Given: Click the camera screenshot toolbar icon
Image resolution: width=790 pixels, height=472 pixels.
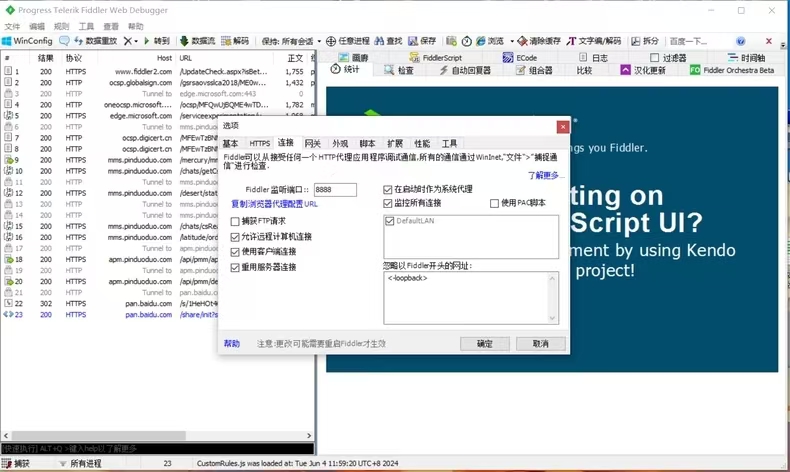Looking at the screenshot, I should click(451, 41).
